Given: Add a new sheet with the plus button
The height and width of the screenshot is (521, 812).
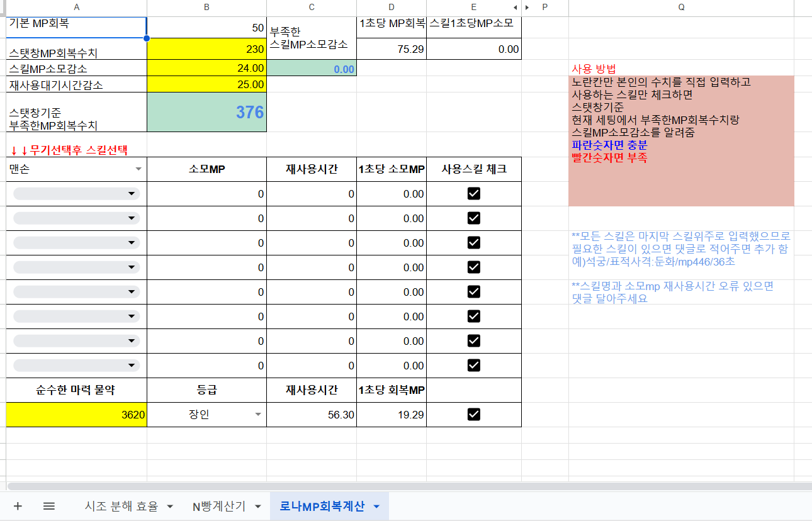Looking at the screenshot, I should 18,507.
